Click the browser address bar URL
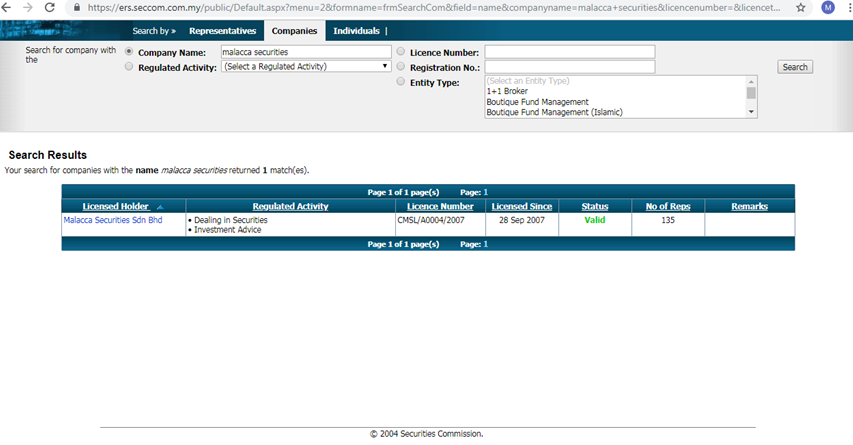Viewport: 853px width, 445px height. 434,8
